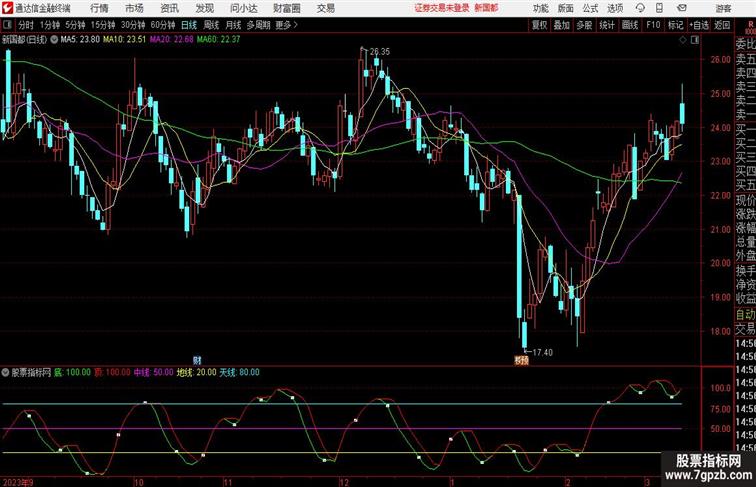This screenshot has height=487, width=756.
Task: Click the red 新国都 stock name in title bar
Action: click(486, 8)
